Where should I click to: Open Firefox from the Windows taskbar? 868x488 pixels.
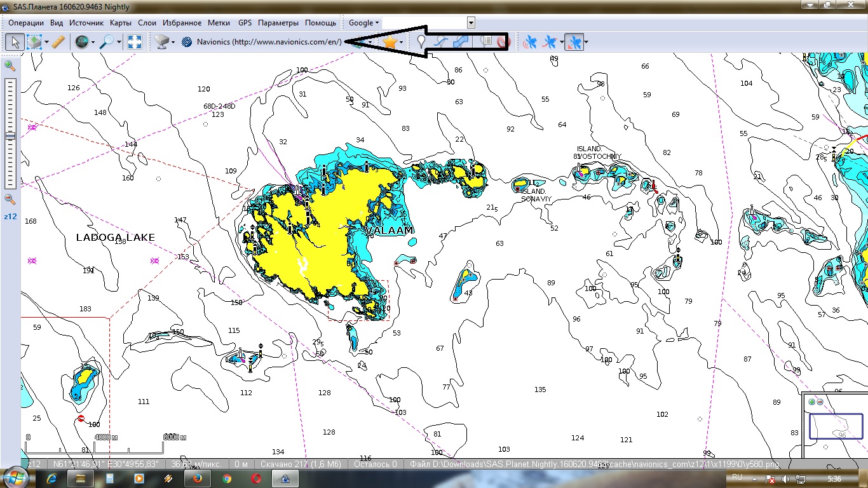[196, 478]
